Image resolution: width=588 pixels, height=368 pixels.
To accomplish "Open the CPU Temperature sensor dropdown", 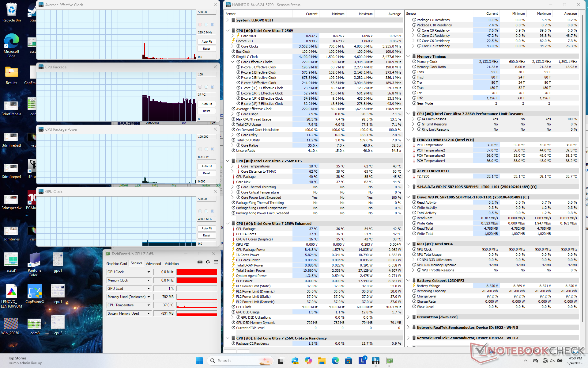I will [x=149, y=305].
